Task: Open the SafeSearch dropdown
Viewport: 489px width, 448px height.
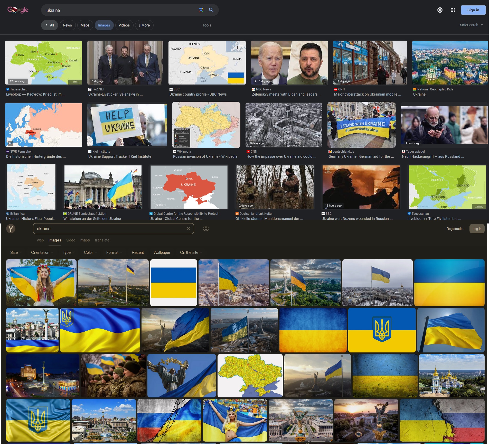Action: click(471, 25)
